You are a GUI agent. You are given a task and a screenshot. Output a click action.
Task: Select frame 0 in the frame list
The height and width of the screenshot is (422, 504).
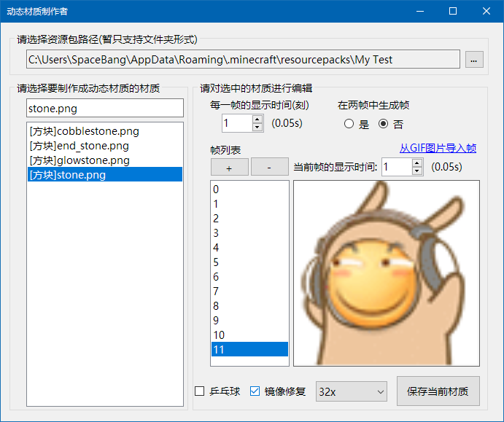point(249,189)
